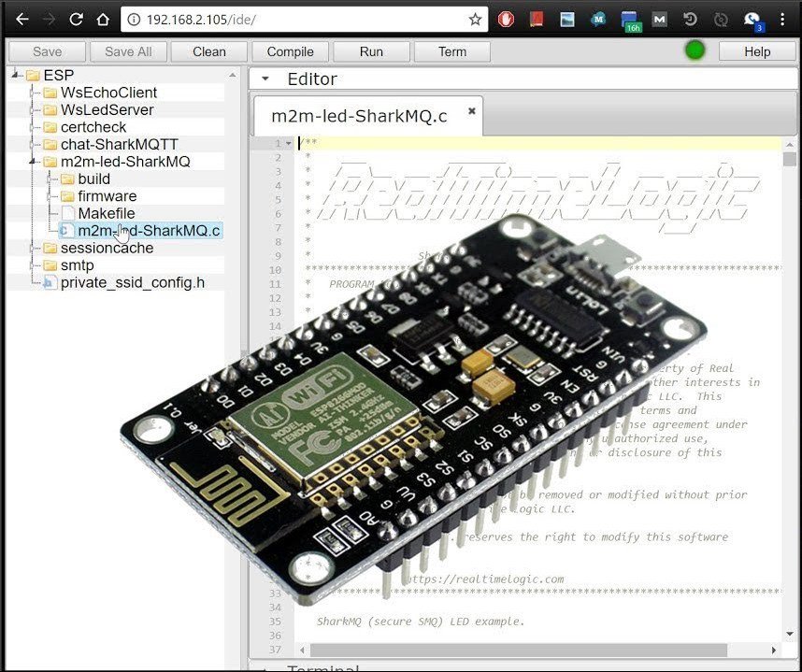
Task: Click the Run button
Action: [371, 51]
